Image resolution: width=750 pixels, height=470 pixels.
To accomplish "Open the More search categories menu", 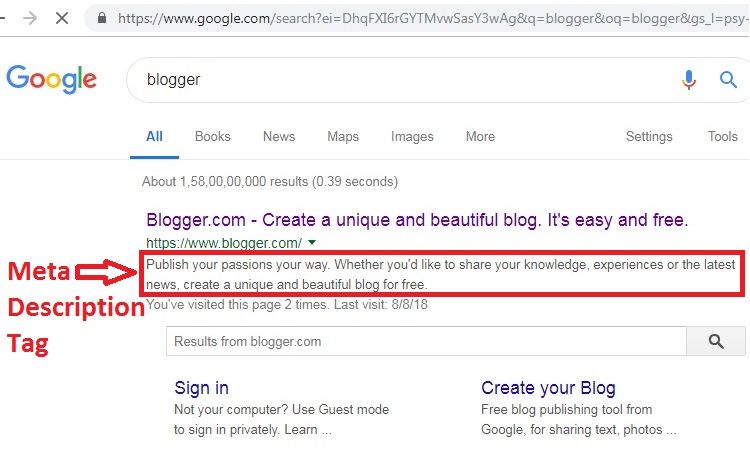I will tap(480, 137).
